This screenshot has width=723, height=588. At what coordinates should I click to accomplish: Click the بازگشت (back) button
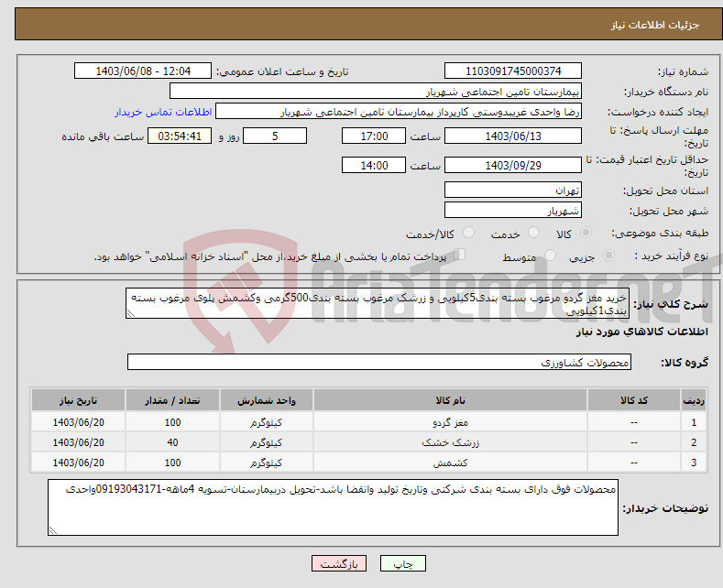(x=339, y=563)
